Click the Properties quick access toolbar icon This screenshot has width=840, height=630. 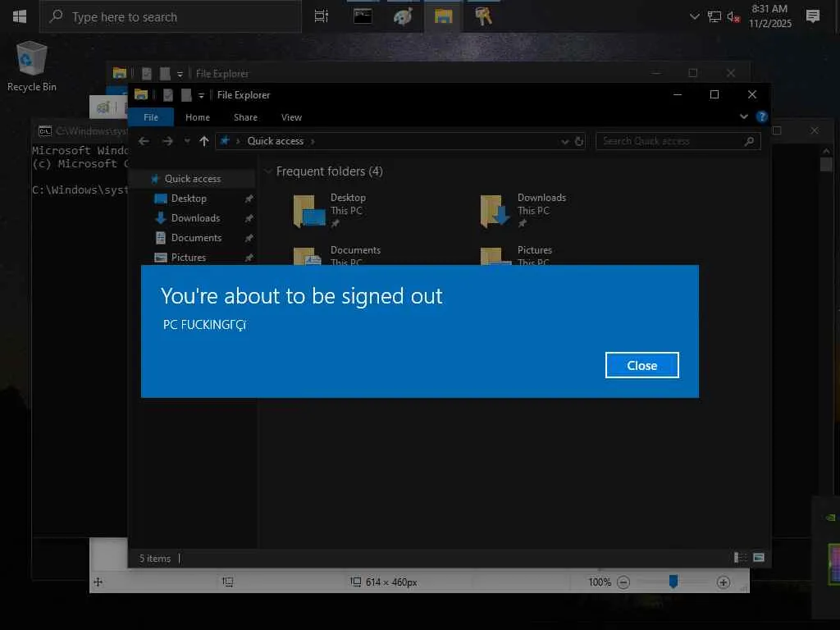pyautogui.click(x=168, y=95)
